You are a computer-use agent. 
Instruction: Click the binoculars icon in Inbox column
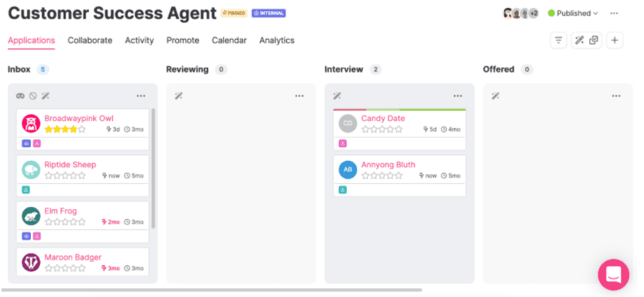click(20, 96)
